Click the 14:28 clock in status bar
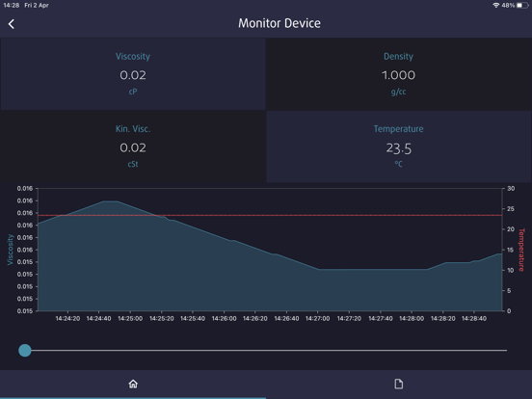 12,5
